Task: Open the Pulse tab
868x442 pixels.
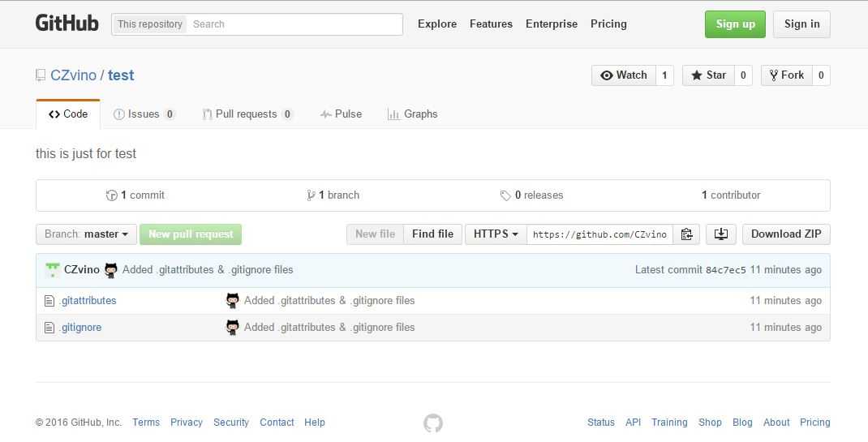Action: tap(341, 114)
